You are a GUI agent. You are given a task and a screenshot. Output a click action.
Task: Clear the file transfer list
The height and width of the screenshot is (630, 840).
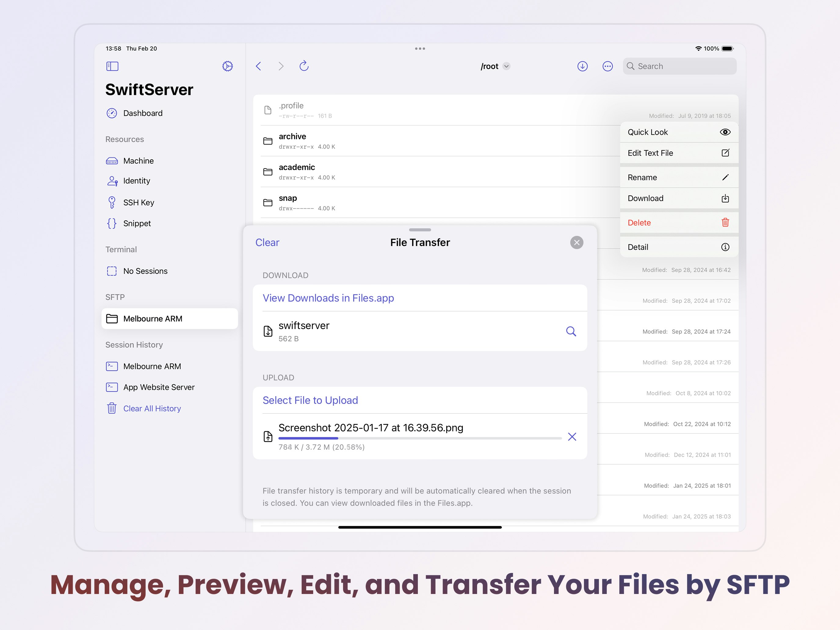coord(267,243)
